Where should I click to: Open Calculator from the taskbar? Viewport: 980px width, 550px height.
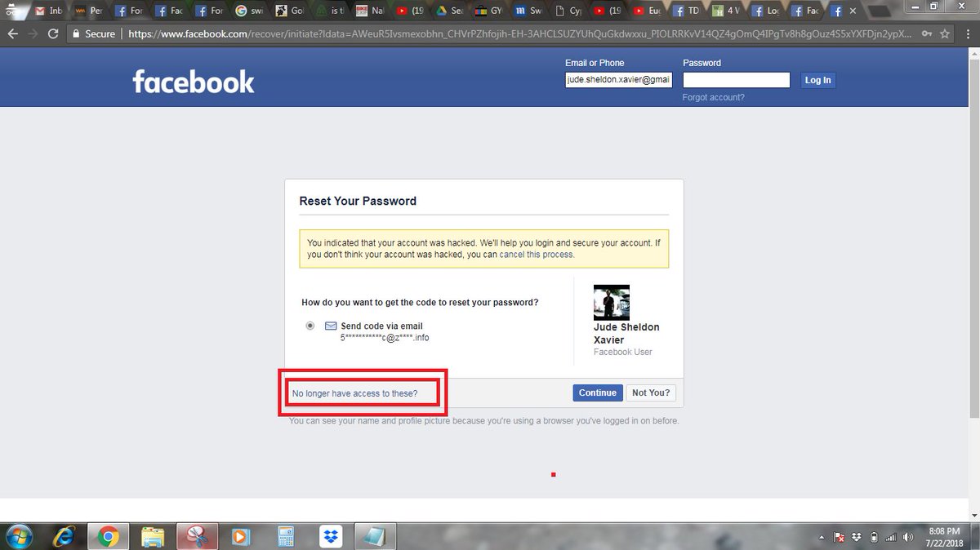(286, 536)
